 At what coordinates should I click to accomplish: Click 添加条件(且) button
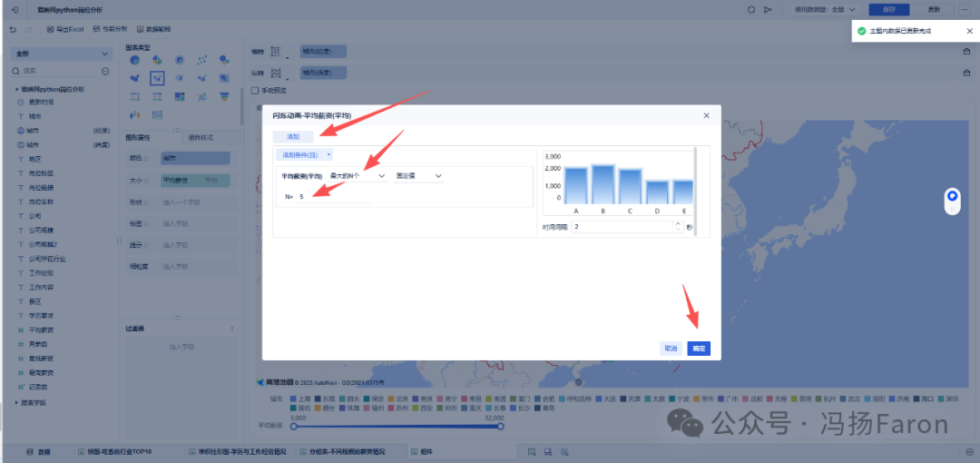pos(299,154)
